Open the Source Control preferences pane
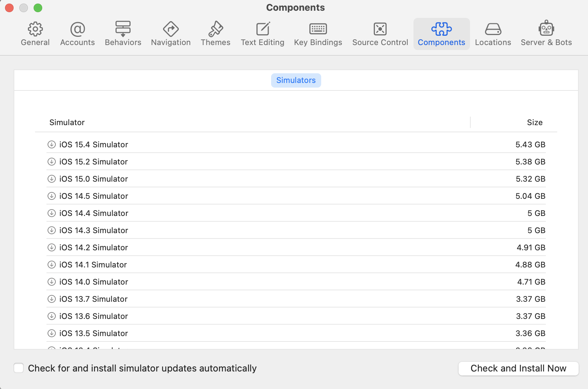 [x=380, y=34]
